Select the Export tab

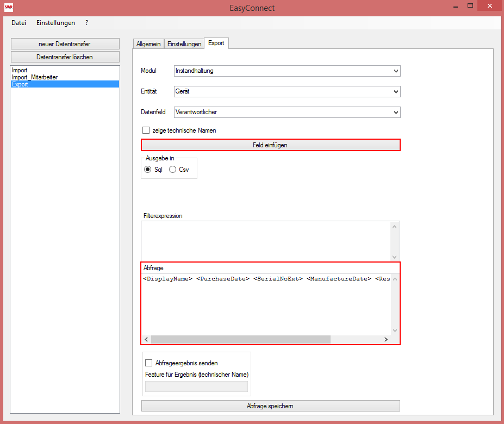216,43
